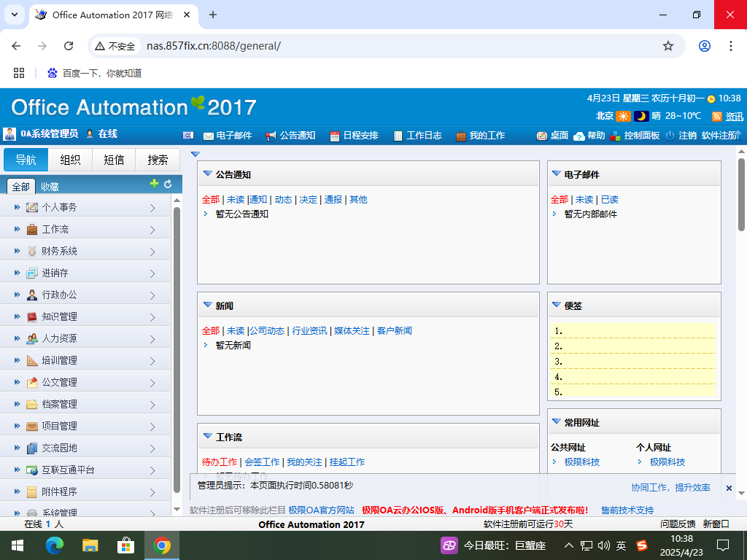747x560 pixels.
Task: Click the 个人事务 icon in sidebar
Action: click(32, 207)
